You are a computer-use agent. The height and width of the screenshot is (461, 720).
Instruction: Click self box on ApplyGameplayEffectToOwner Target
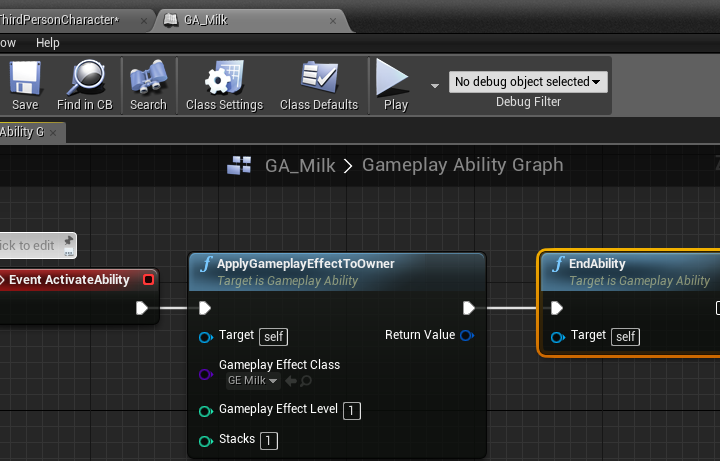point(274,337)
